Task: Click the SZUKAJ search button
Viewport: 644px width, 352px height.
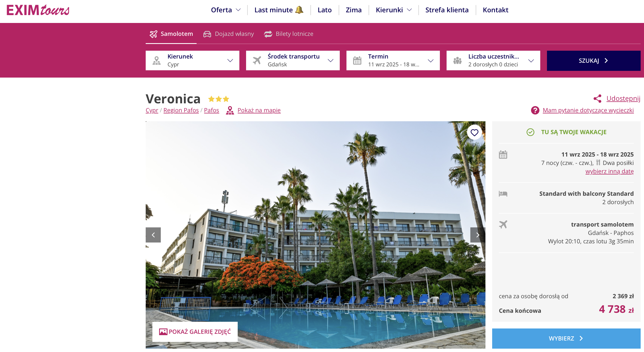Action: 594,61
